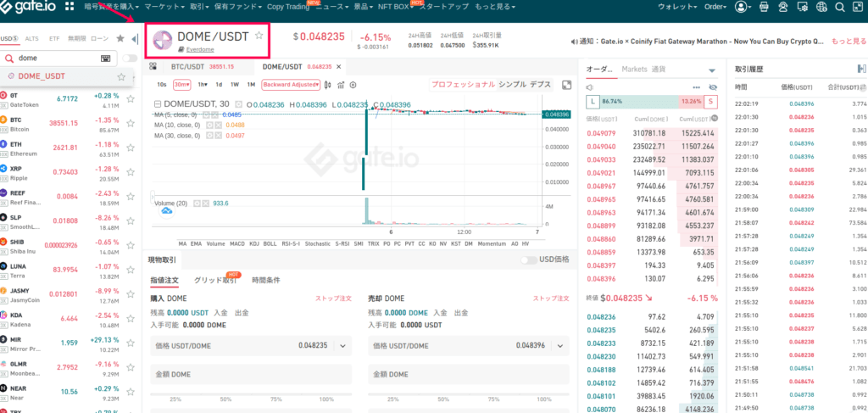
Task: Open the Order dropdown in the header
Action: pyautogui.click(x=715, y=7)
